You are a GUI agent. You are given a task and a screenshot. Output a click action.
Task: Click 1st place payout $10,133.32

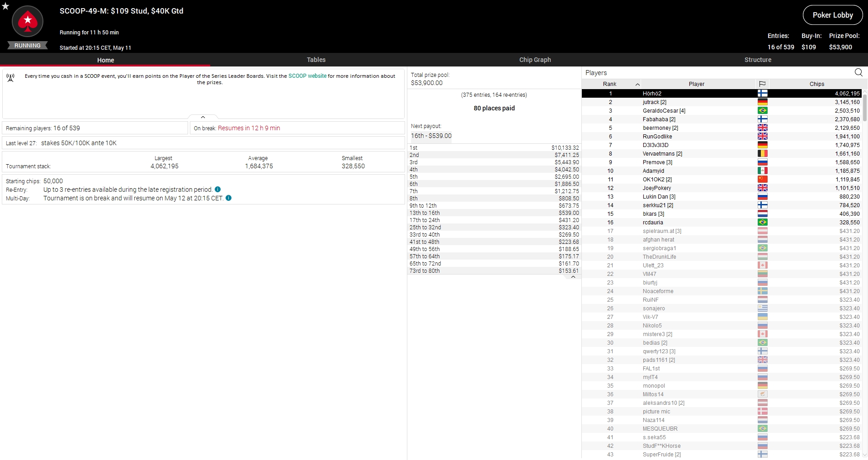coord(565,148)
